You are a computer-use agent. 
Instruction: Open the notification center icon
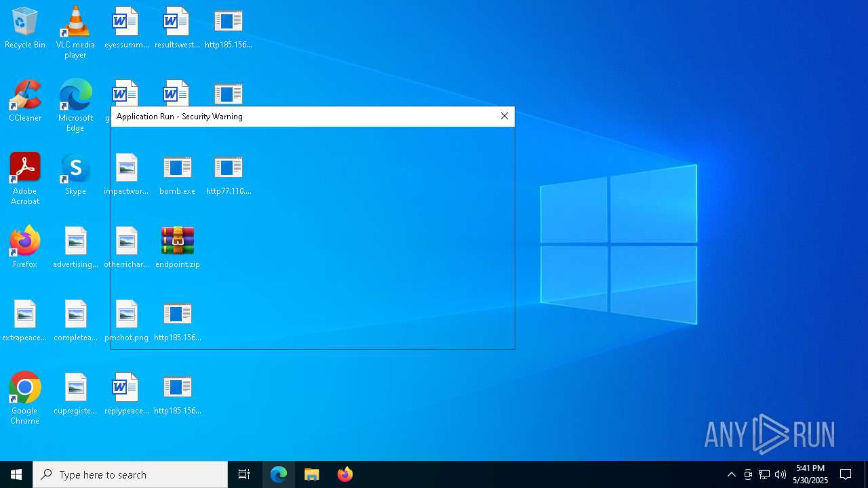click(846, 474)
